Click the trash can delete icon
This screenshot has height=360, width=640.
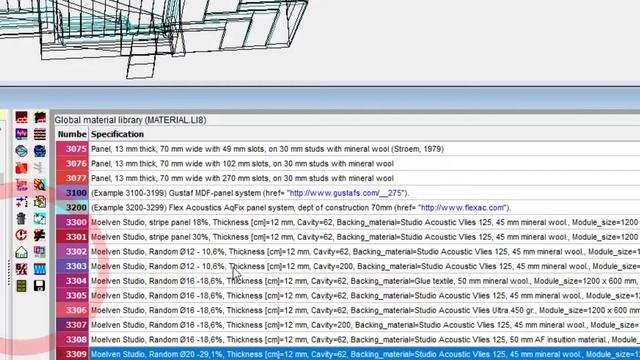22,218
